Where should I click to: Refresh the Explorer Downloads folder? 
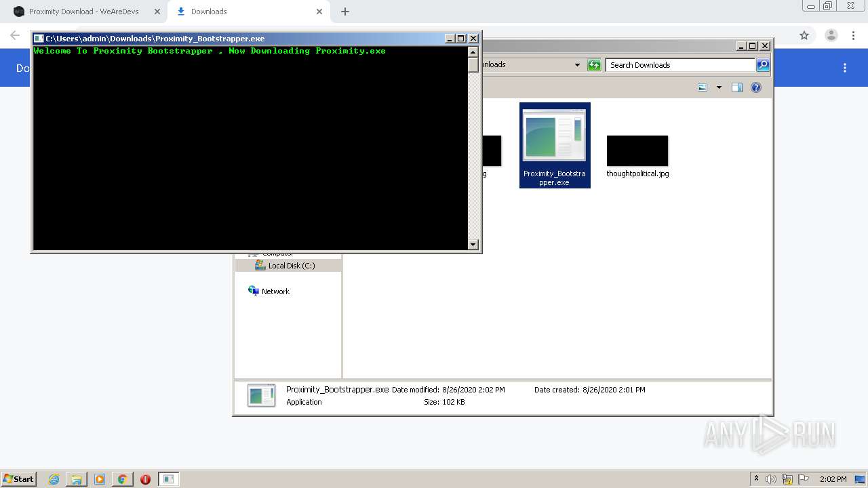coord(594,65)
